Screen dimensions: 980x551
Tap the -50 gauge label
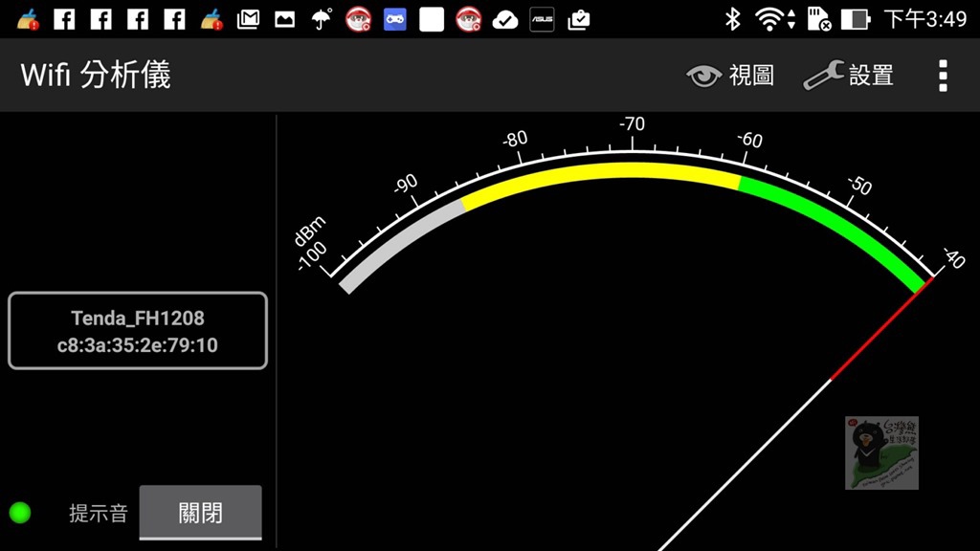pyautogui.click(x=859, y=185)
